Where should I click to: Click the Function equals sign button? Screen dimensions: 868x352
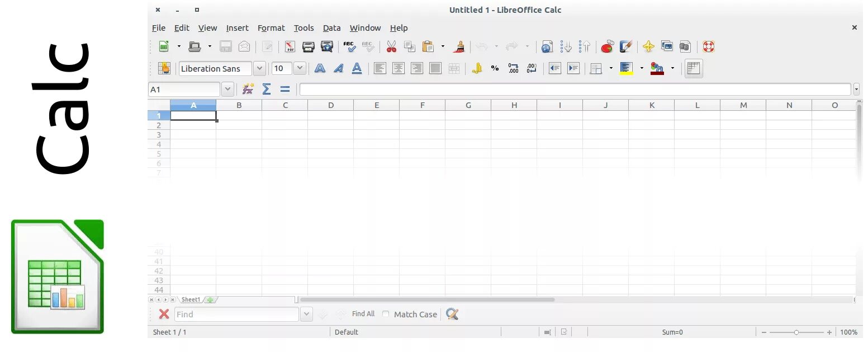pos(285,89)
